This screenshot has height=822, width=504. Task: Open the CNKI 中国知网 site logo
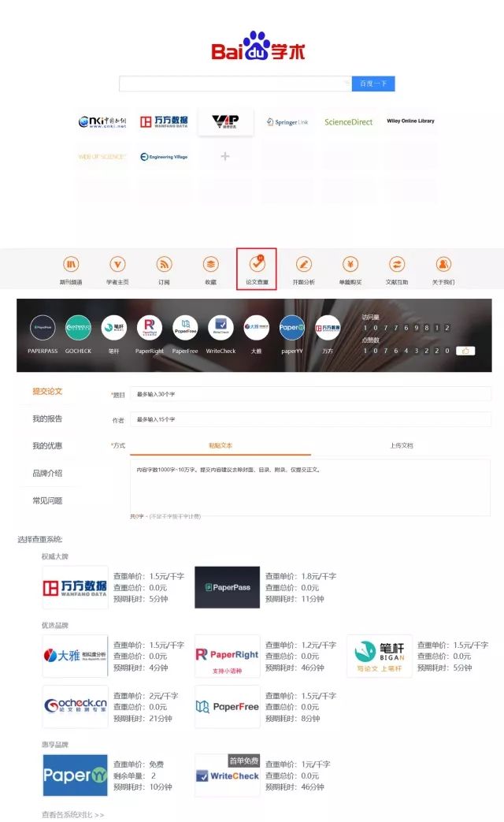tap(102, 121)
